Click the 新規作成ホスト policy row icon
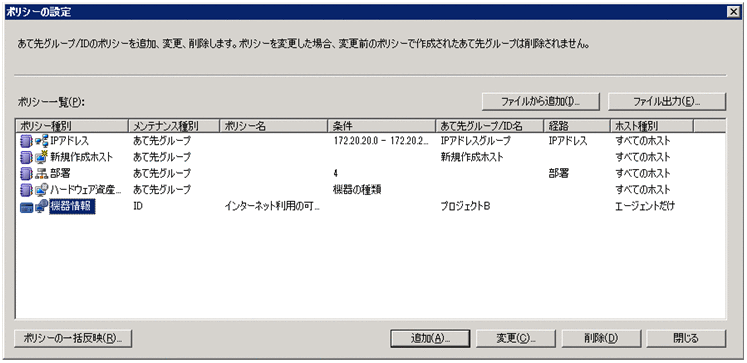 (34, 157)
